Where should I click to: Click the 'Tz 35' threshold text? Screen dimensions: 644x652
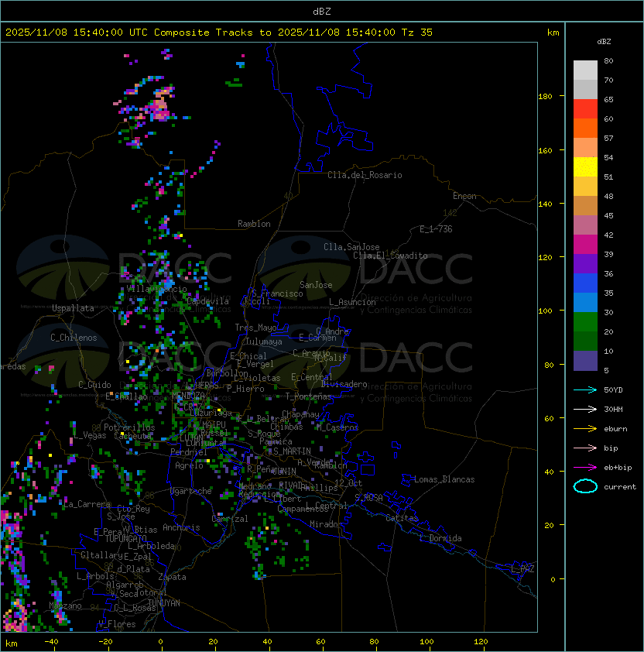tap(417, 33)
